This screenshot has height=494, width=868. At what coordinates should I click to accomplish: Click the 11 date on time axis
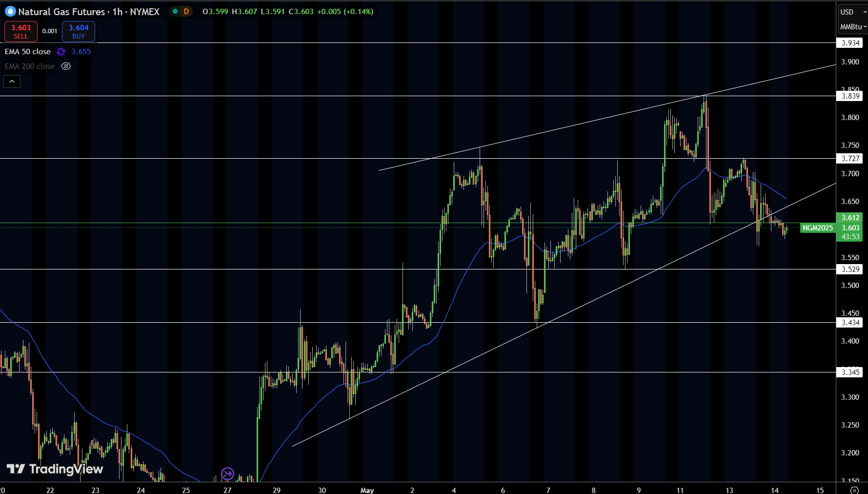pos(680,490)
